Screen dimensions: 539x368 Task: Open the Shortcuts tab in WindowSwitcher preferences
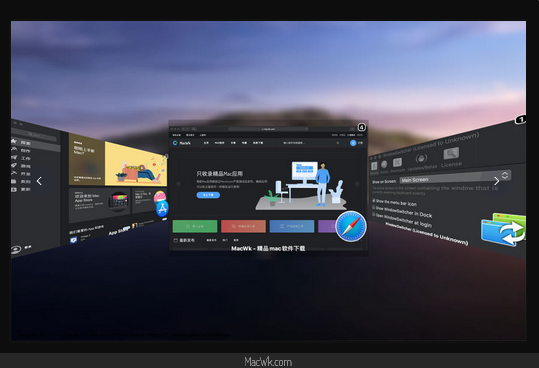(x=397, y=165)
